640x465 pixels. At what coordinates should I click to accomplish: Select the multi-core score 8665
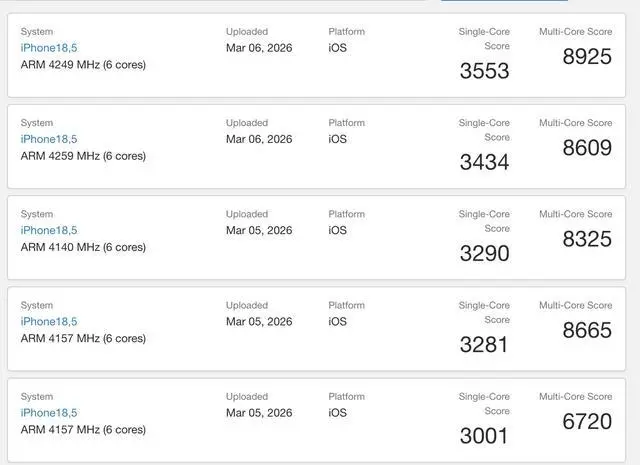[587, 331]
